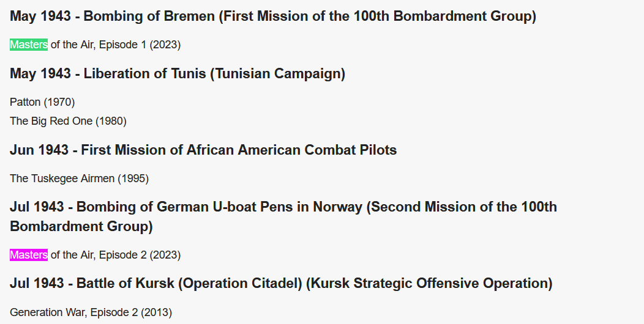Click Generation War, Episode 2 (2013) entry
Screen dimensions: 644x324
[x=91, y=312]
